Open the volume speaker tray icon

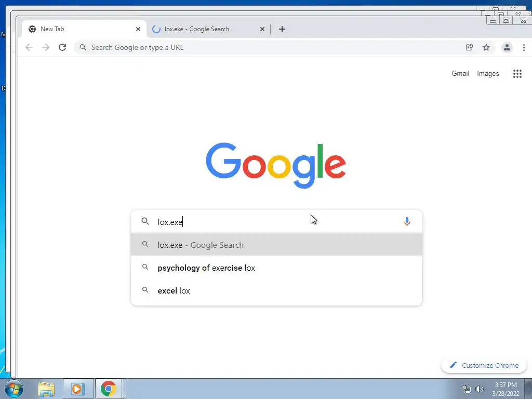tap(479, 389)
